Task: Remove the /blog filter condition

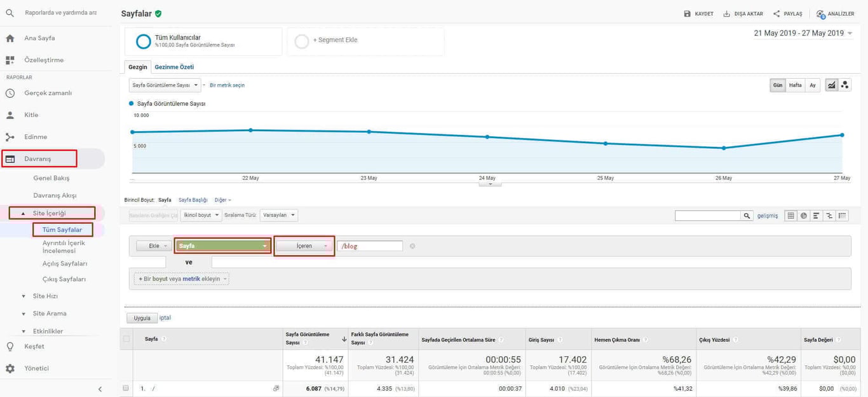Action: (x=412, y=246)
